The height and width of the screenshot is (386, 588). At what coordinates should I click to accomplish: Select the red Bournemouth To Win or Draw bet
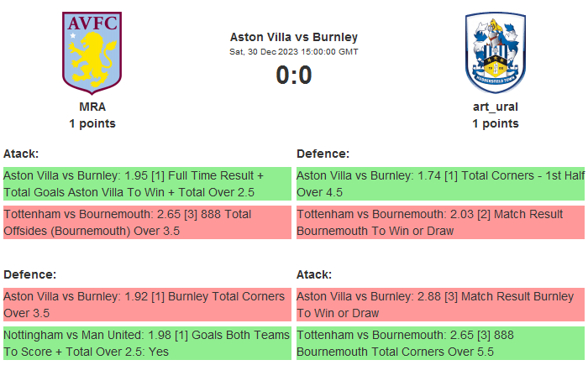tap(440, 222)
